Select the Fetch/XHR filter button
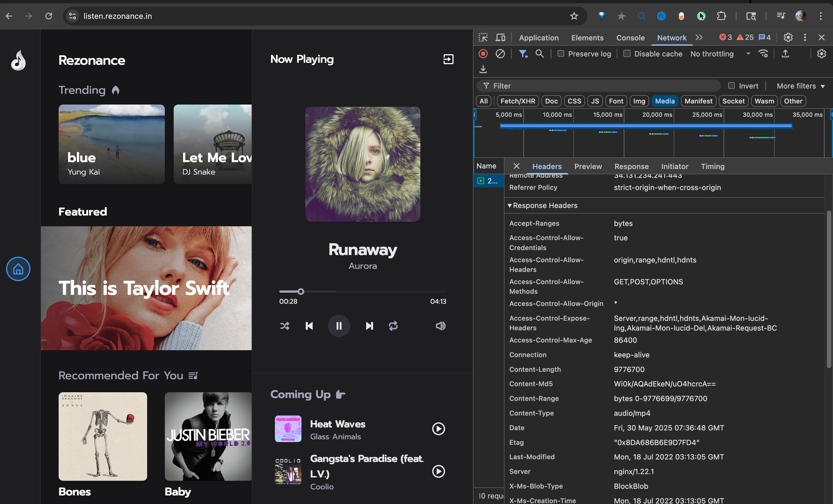Viewport: 833px width, 504px height. 517,101
